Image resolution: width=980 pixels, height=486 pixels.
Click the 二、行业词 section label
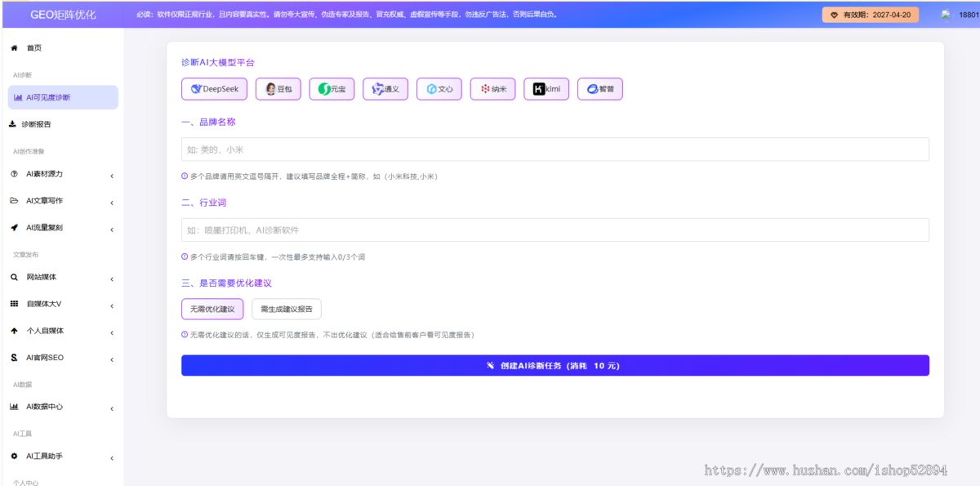203,203
